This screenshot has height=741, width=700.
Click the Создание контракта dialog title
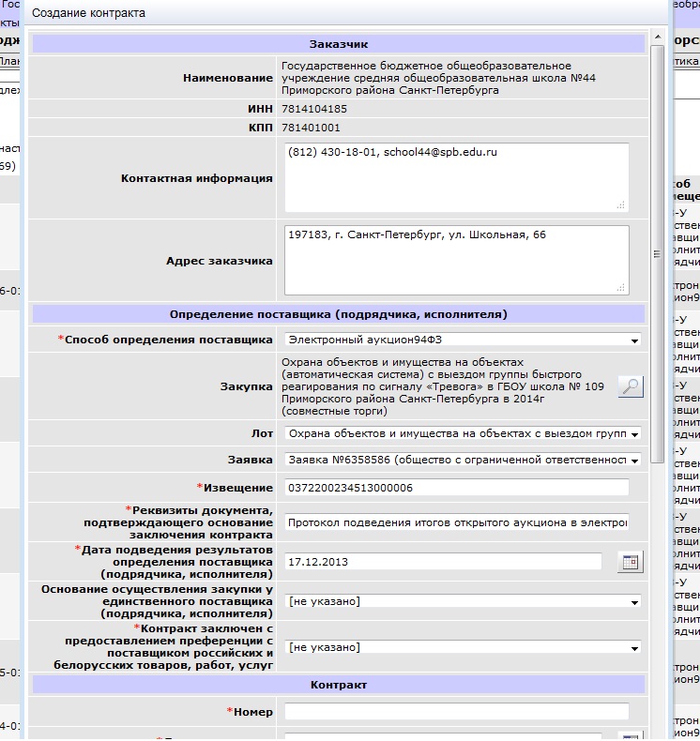88,13
